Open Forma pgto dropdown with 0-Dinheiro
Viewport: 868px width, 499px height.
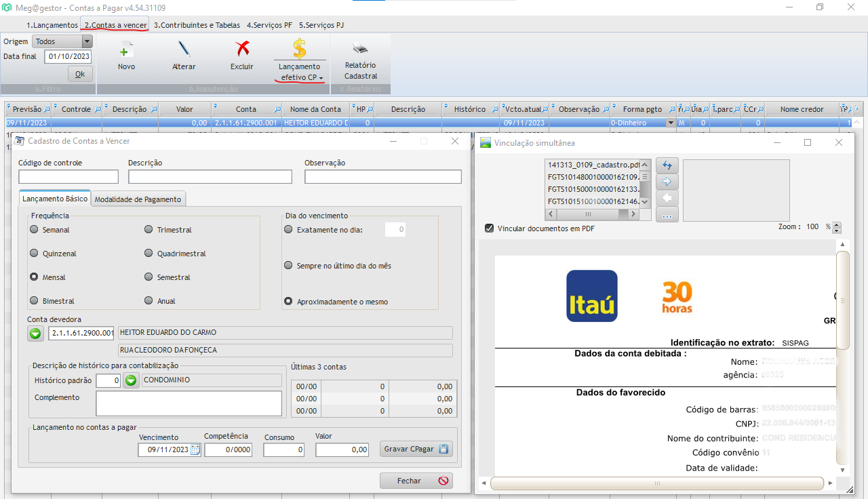[x=671, y=123]
